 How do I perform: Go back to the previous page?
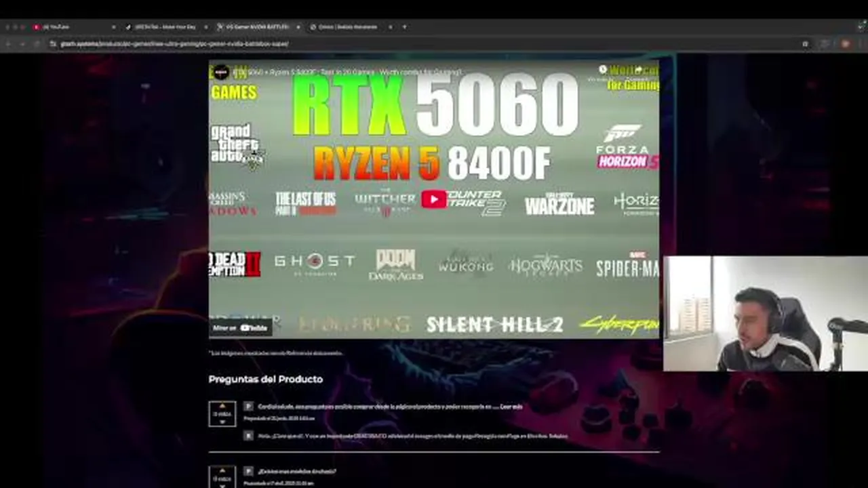coord(9,43)
